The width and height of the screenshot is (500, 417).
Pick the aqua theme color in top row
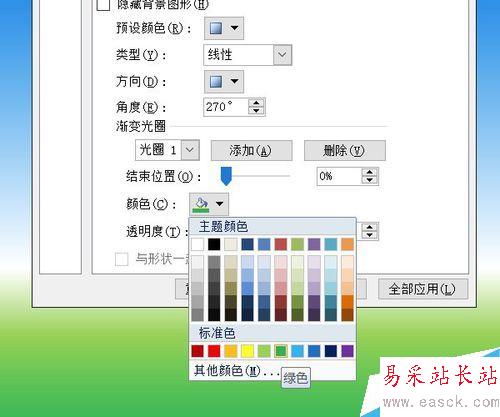[331, 244]
